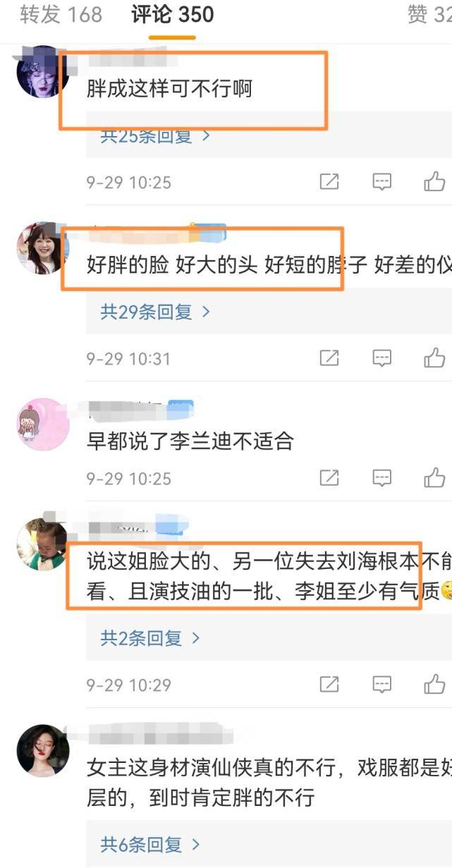Tap the reply icon on the 9-29 10:29 comment

[381, 684]
